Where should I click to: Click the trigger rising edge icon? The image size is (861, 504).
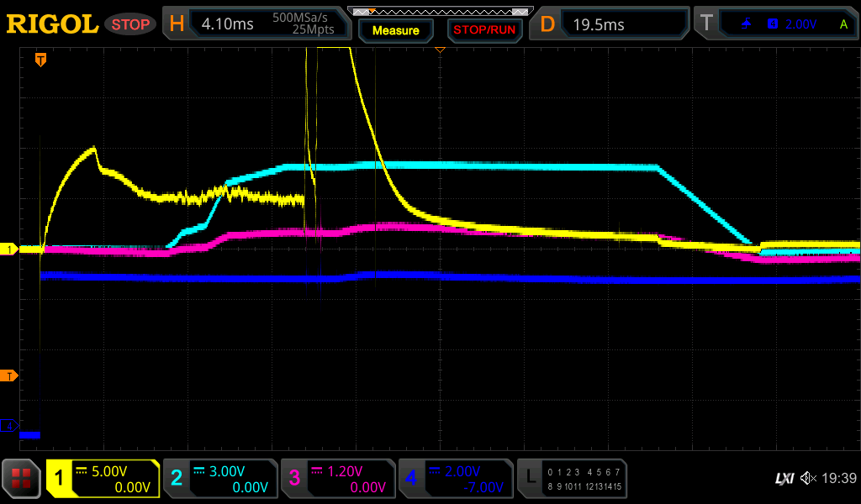pos(747,24)
